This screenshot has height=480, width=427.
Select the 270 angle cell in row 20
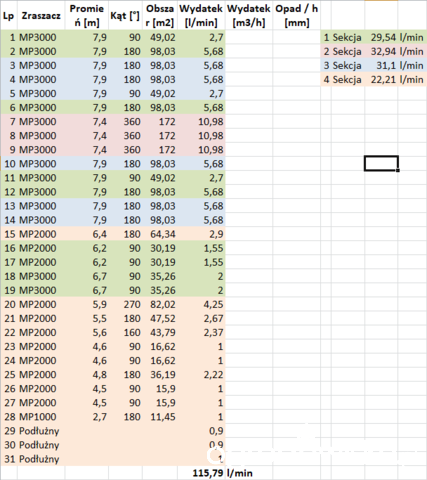125,304
